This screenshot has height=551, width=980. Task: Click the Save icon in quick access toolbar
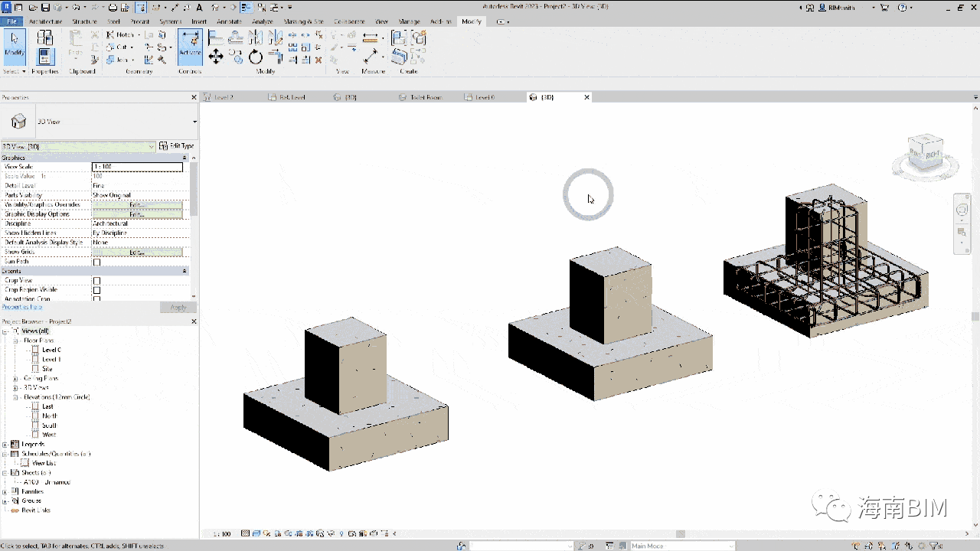(45, 8)
